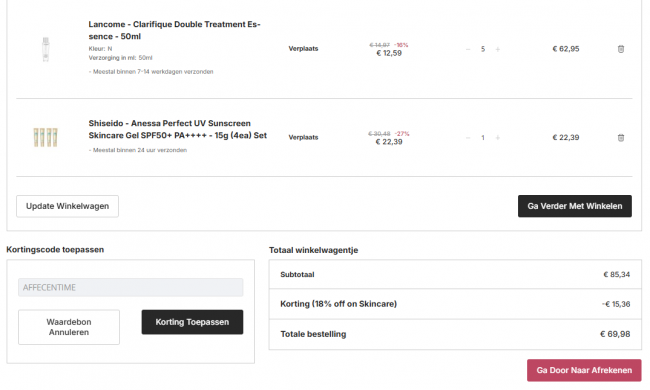The image size is (650, 390).
Task: Increase quantity of Shiseido Anessa Sunscreen set
Action: (x=497, y=138)
